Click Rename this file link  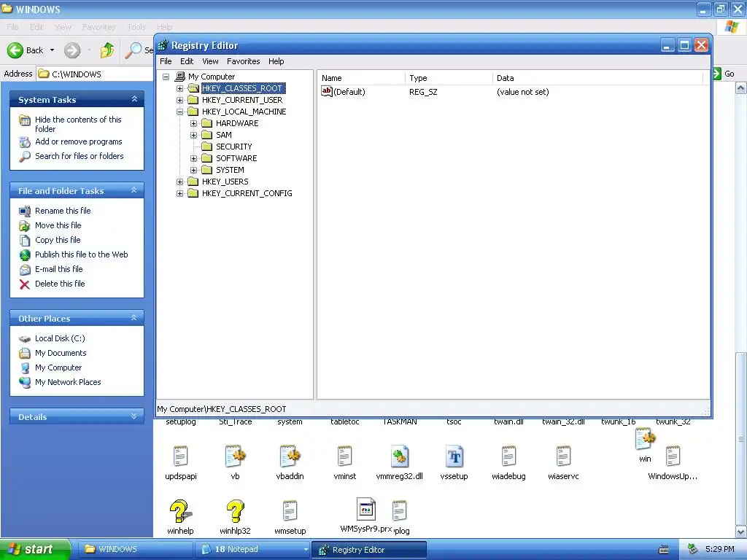[x=63, y=211]
